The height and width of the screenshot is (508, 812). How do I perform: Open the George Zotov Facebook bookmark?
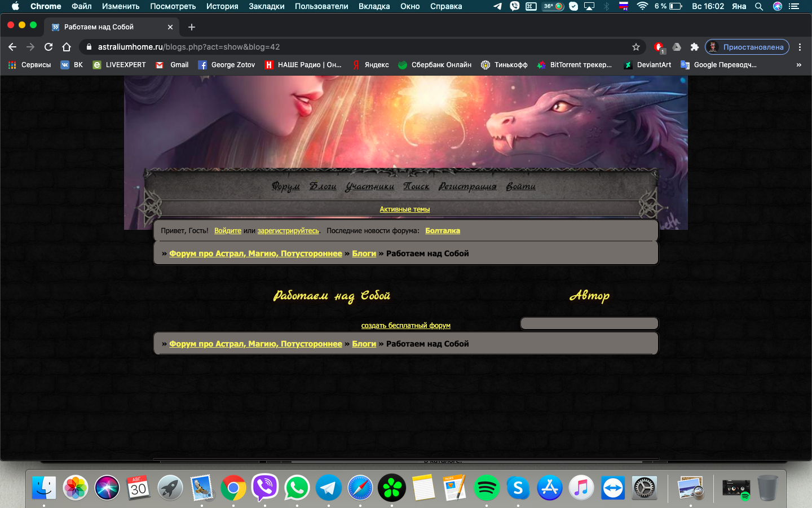227,65
